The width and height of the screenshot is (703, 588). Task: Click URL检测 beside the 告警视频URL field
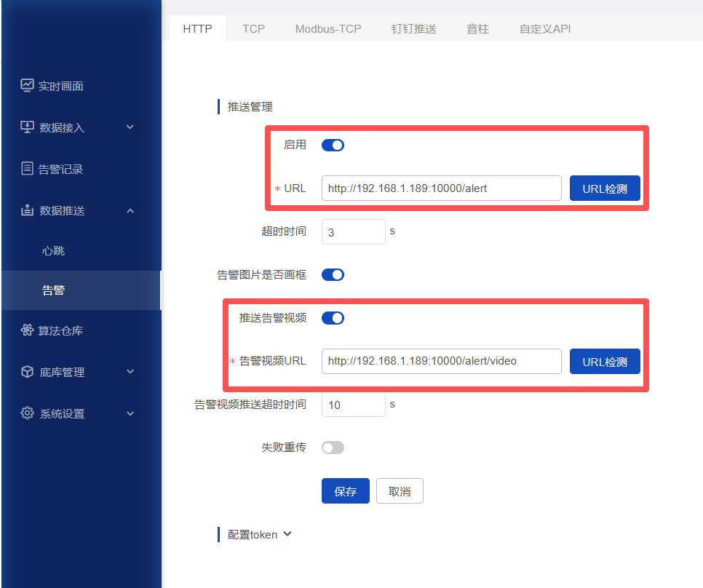coord(604,362)
